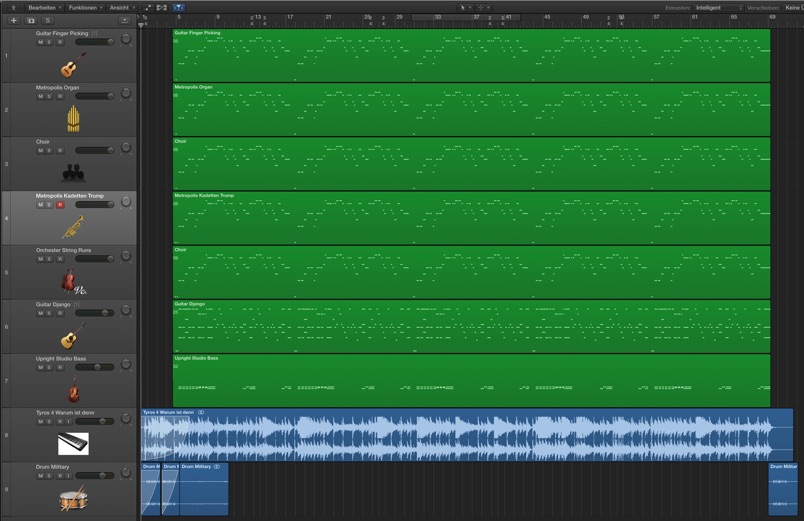Click pan knob of Tyros 4 track
Image resolution: width=804 pixels, height=521 pixels.
point(126,418)
